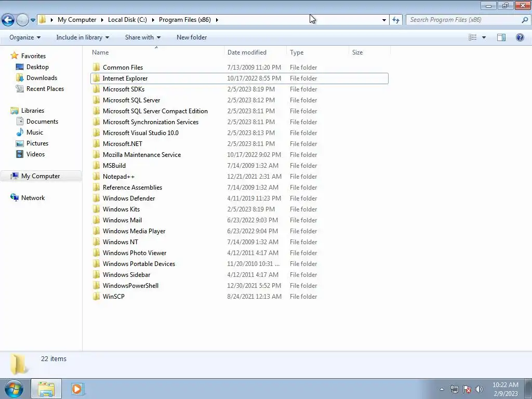Open the Help question mark icon
Viewport: 532px width, 399px height.
click(x=520, y=37)
